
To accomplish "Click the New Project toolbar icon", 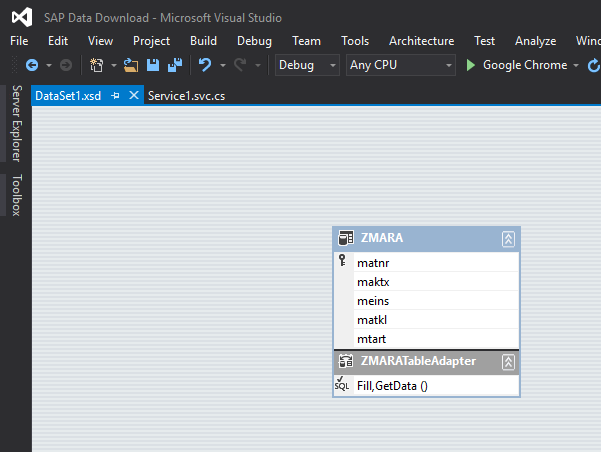I will pyautogui.click(x=97, y=65).
